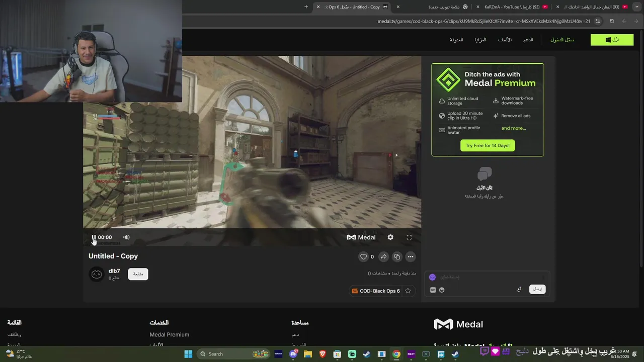Click the Medal logo in the footer
The height and width of the screenshot is (362, 644).
pos(458,324)
